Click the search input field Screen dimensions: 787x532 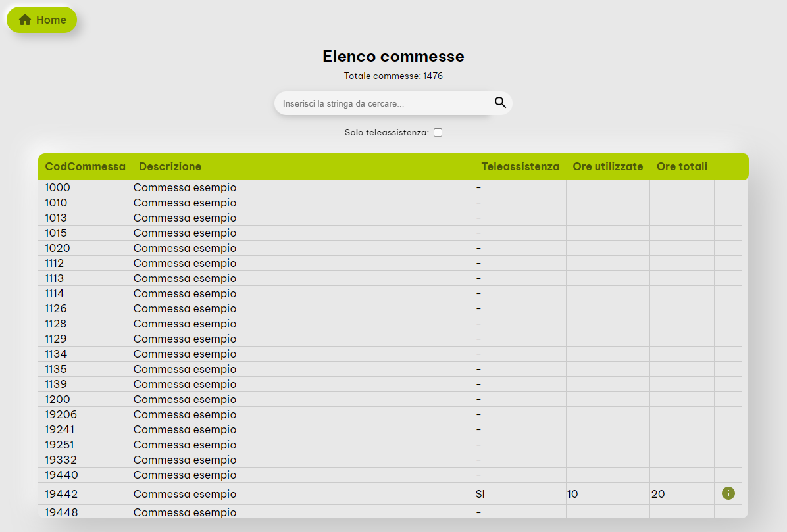[382, 103]
